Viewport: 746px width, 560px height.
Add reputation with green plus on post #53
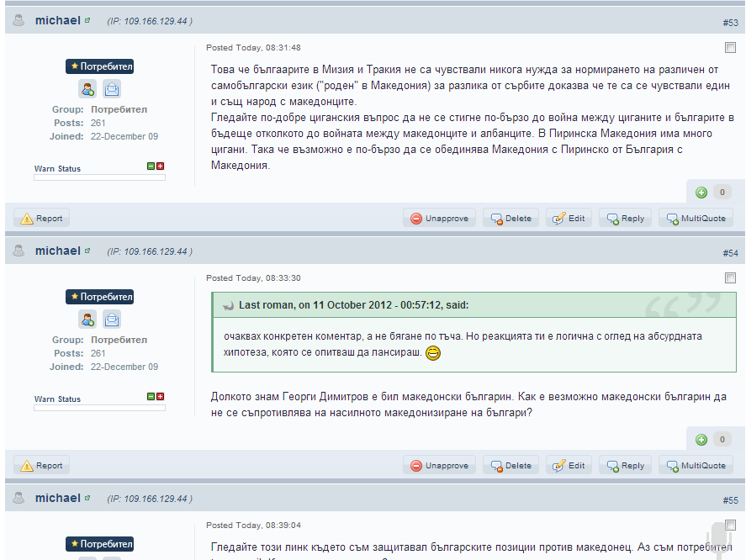[x=701, y=193]
